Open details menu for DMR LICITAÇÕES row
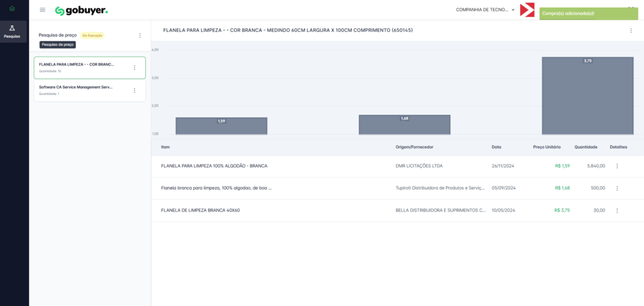644x306 pixels. (617, 166)
